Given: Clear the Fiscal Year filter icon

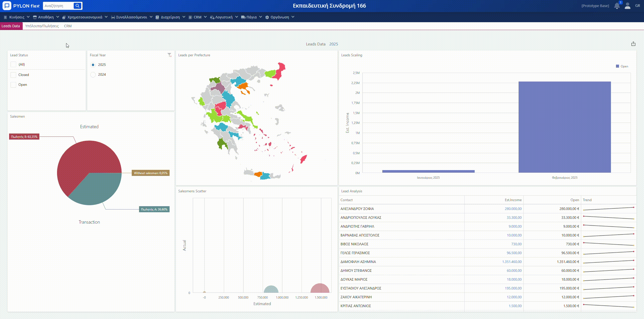Looking at the screenshot, I should [x=170, y=55].
